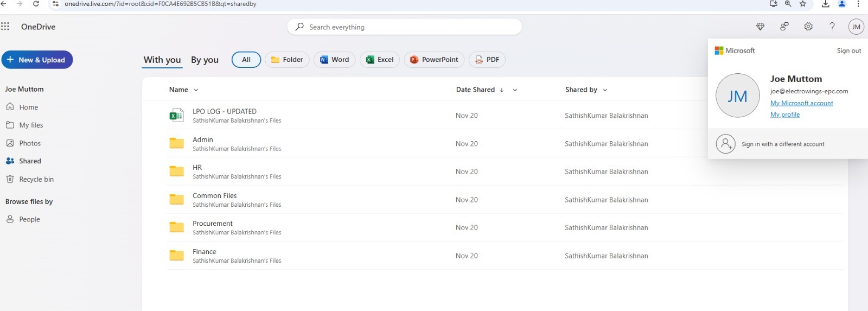This screenshot has width=868, height=311.
Task: Open the Common Files folder name
Action: coord(215,195)
